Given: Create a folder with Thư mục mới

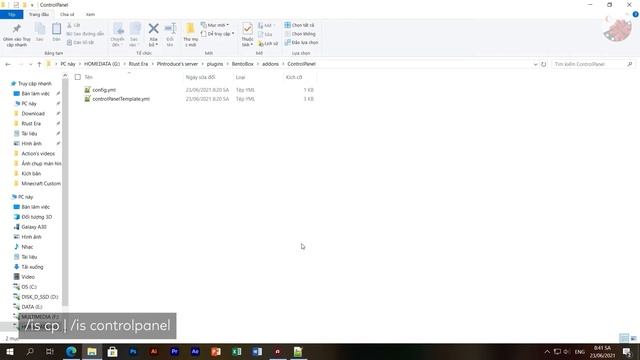Looking at the screenshot, I should point(190,35).
